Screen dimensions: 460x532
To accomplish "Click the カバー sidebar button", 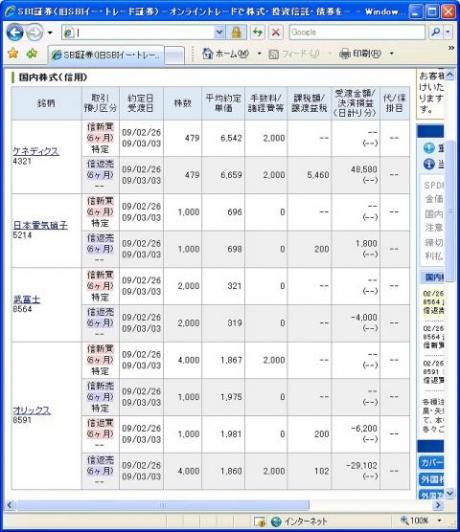I will (431, 462).
